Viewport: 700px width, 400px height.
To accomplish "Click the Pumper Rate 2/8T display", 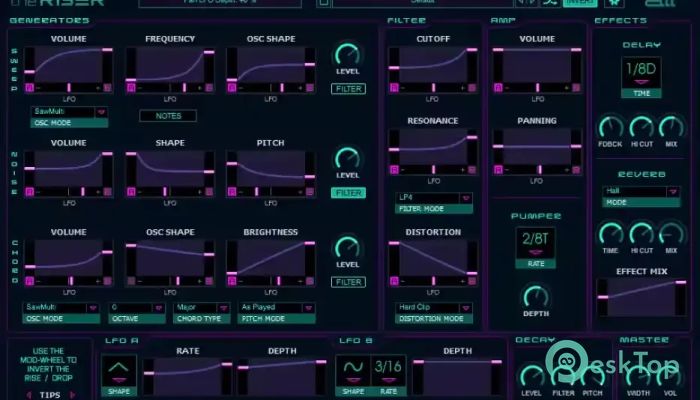I will (x=536, y=242).
